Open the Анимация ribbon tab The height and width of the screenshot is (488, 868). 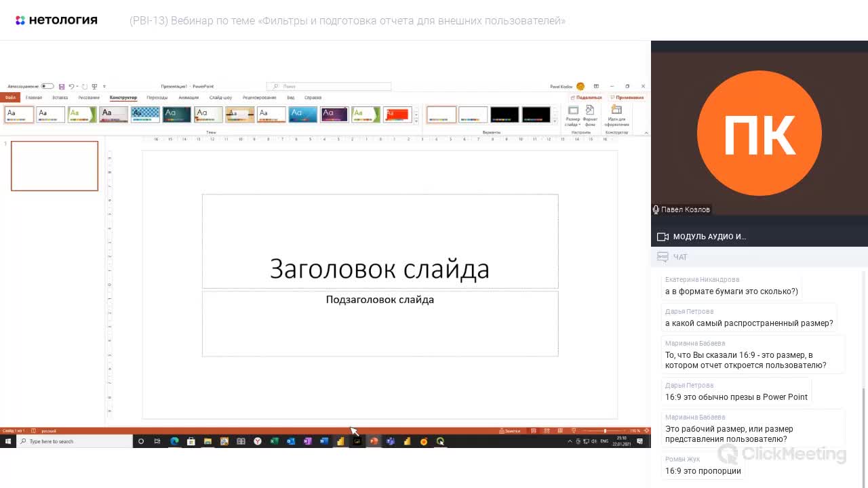click(x=189, y=98)
